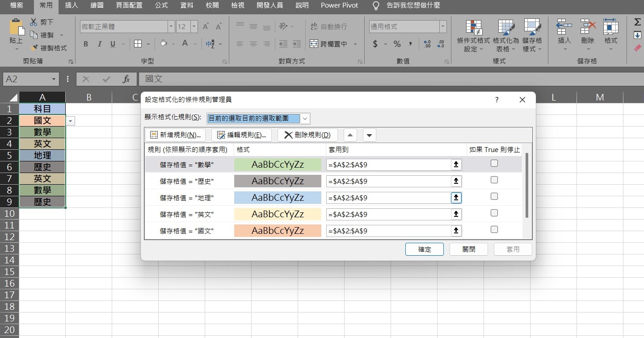
Task: Open the Show formatting rules for dropdown
Action: pyautogui.click(x=305, y=118)
